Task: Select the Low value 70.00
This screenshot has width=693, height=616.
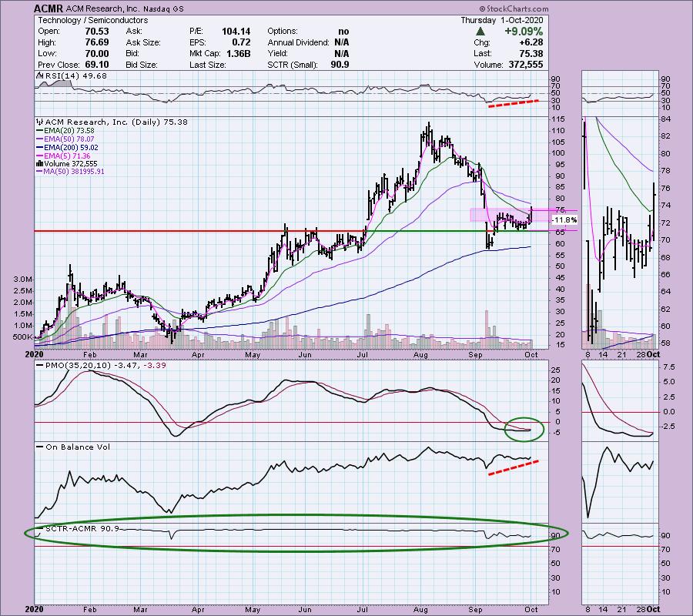Action: point(97,53)
